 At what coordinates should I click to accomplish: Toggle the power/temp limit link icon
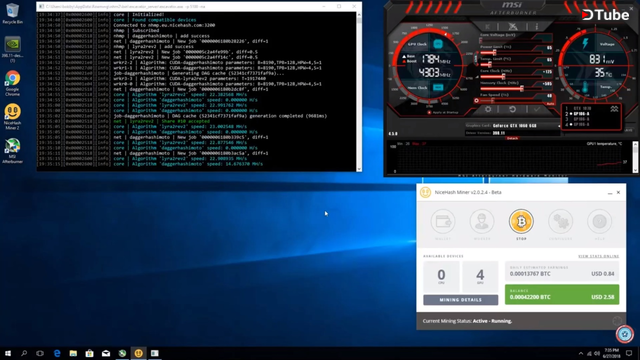476,59
